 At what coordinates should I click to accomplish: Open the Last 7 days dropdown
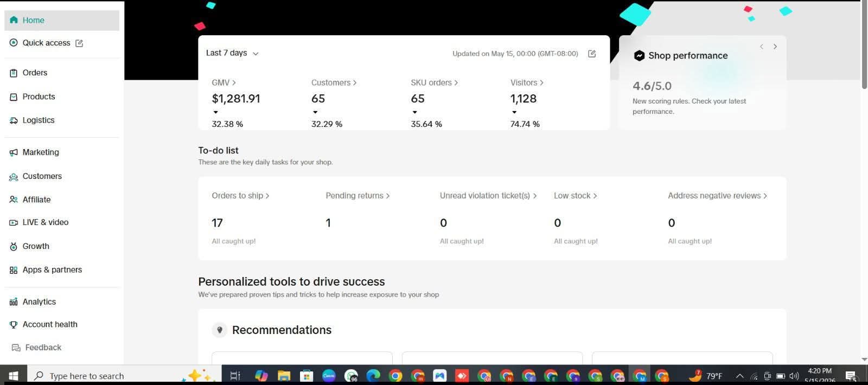point(232,53)
